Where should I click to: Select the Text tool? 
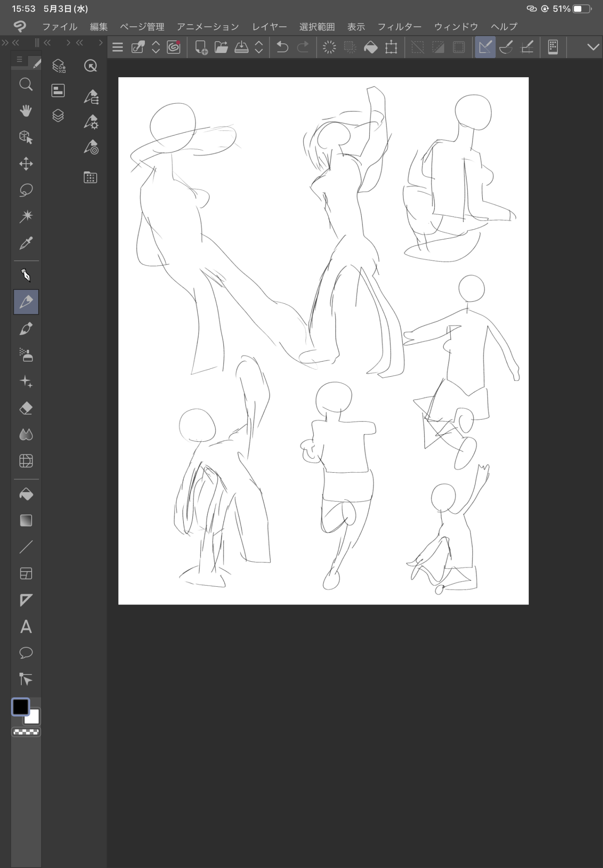(26, 627)
